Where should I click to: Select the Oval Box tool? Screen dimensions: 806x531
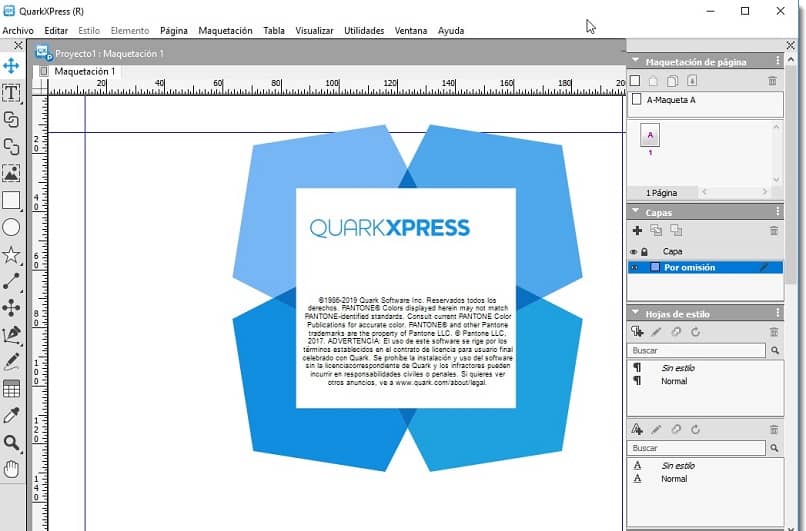pyautogui.click(x=11, y=227)
